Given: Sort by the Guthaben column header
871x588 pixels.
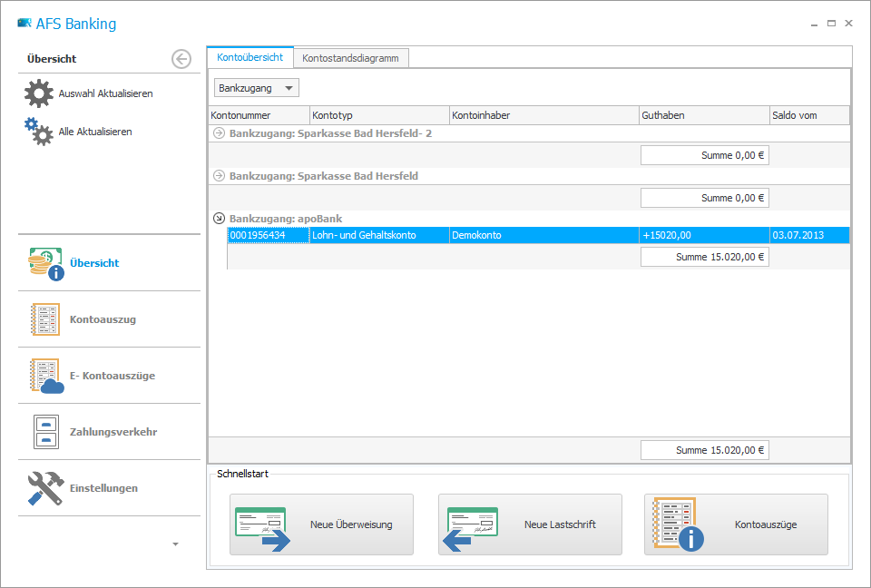Looking at the screenshot, I should pos(704,115).
